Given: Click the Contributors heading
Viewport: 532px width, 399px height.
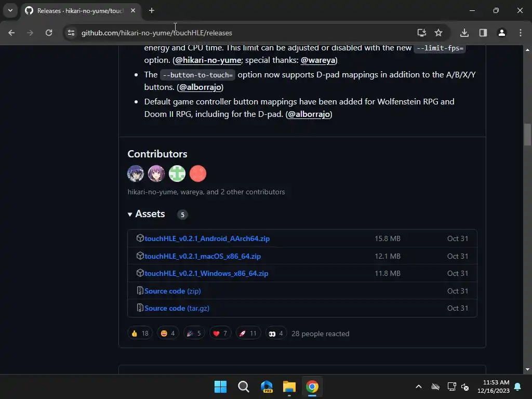Looking at the screenshot, I should (157, 154).
